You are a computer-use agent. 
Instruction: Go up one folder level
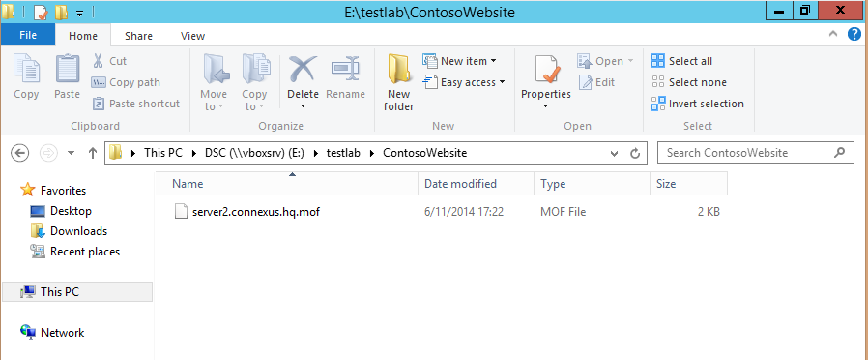coord(93,153)
